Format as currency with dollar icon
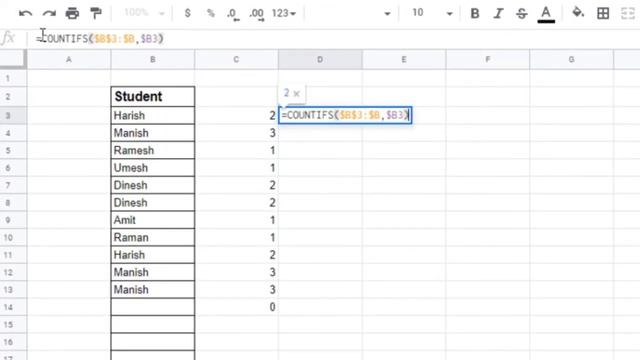 click(187, 13)
